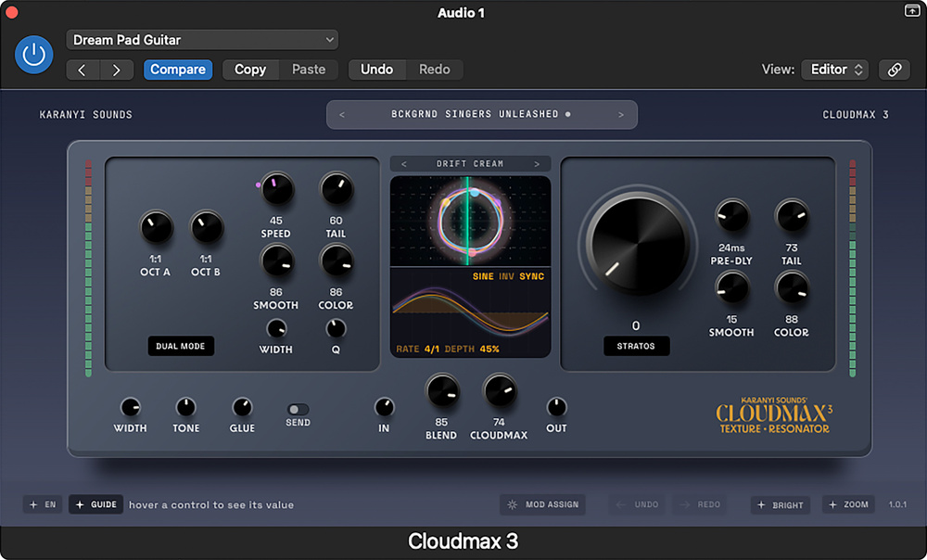
Task: Click the window expand icon at top right
Action: (x=911, y=10)
